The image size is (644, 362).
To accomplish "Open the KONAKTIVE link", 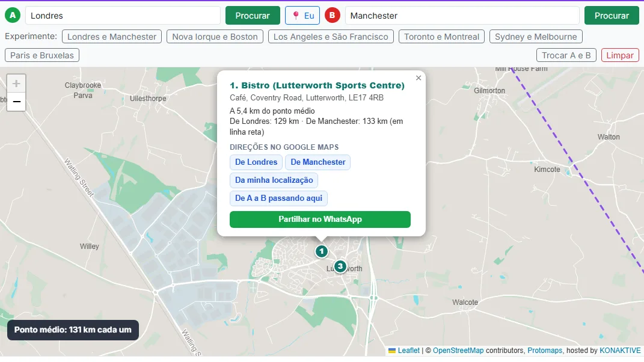I will point(620,351).
